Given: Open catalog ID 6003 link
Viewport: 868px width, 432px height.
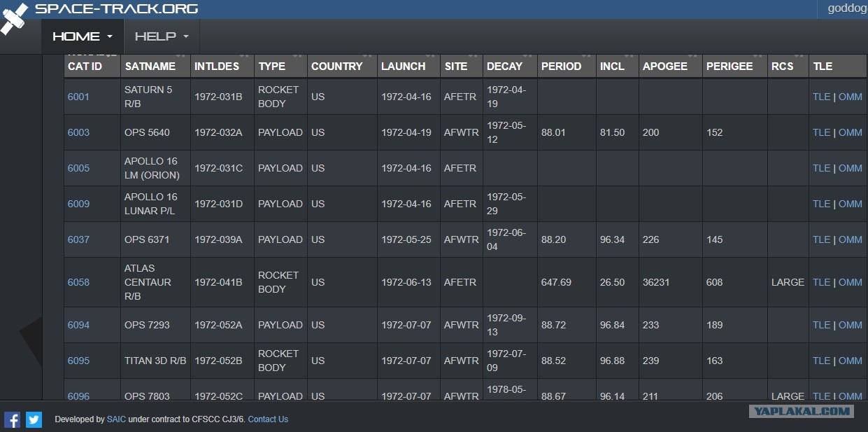Looking at the screenshot, I should 78,132.
